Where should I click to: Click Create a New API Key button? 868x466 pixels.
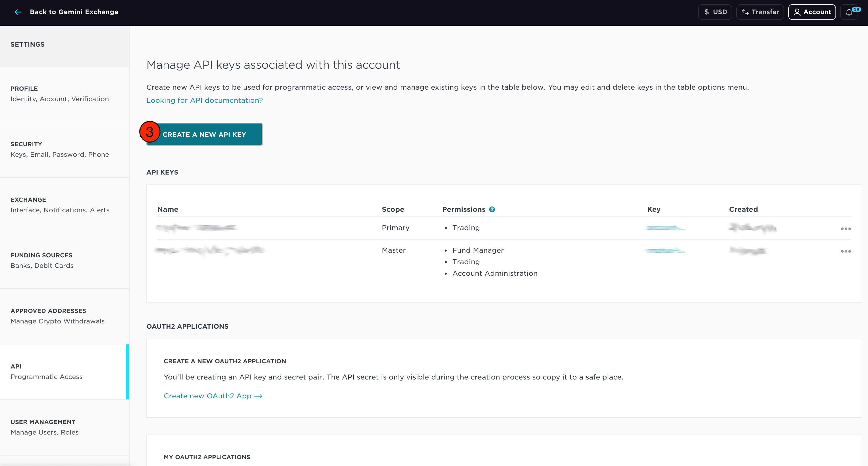coord(204,134)
